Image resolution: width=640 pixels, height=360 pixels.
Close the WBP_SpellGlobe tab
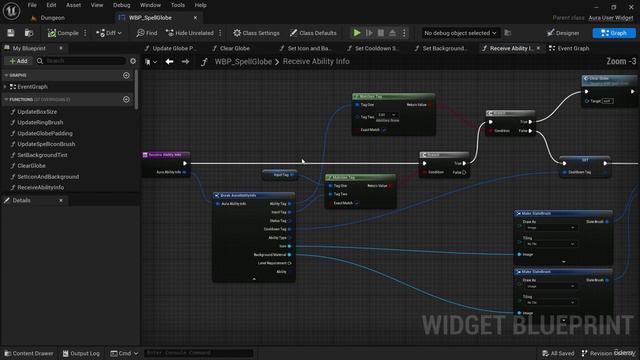(196, 18)
